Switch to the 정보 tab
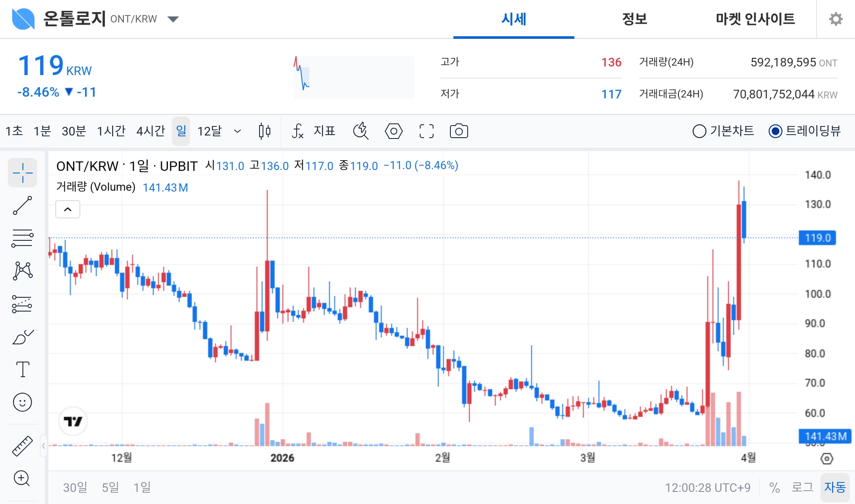The width and height of the screenshot is (855, 504). [x=634, y=19]
